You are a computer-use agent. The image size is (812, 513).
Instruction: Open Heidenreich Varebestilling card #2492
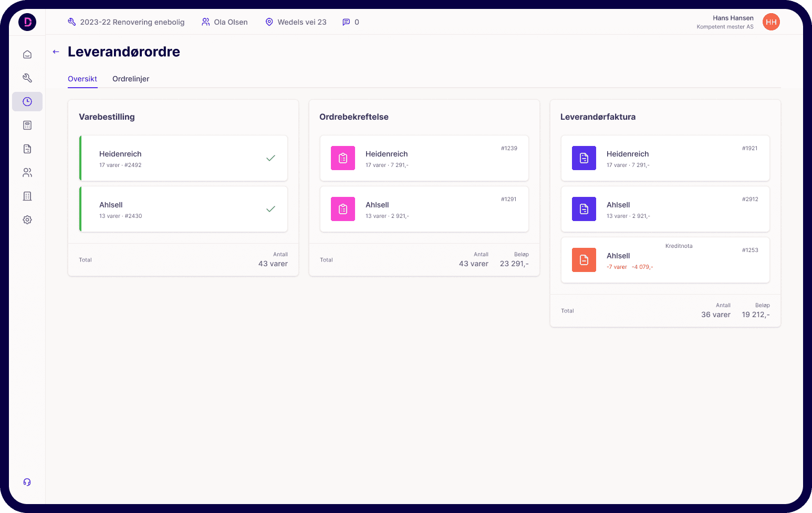click(183, 158)
